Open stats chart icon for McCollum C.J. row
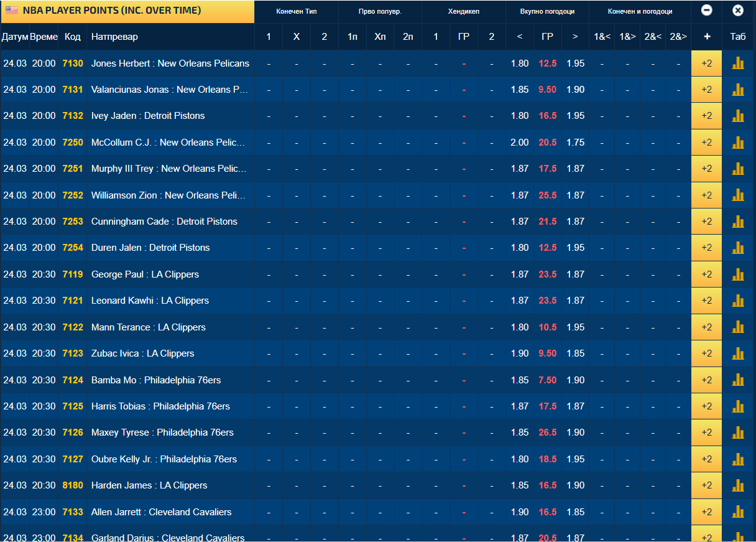 point(738,143)
